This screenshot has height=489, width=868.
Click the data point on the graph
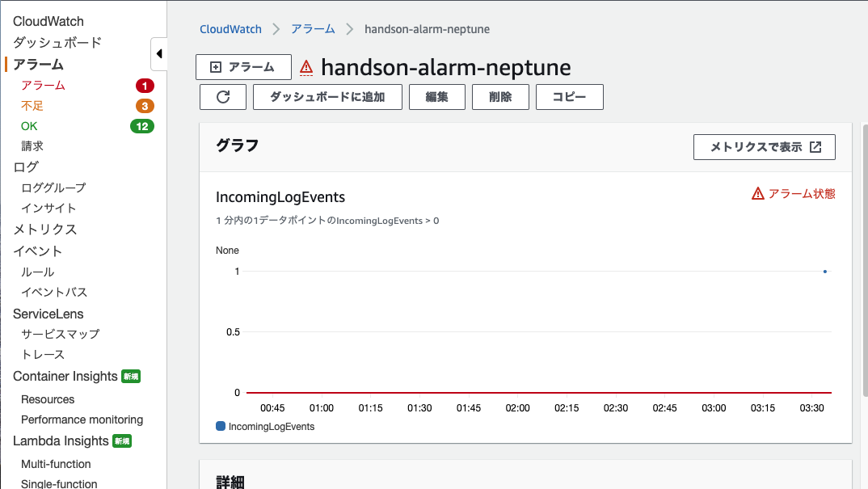point(825,272)
